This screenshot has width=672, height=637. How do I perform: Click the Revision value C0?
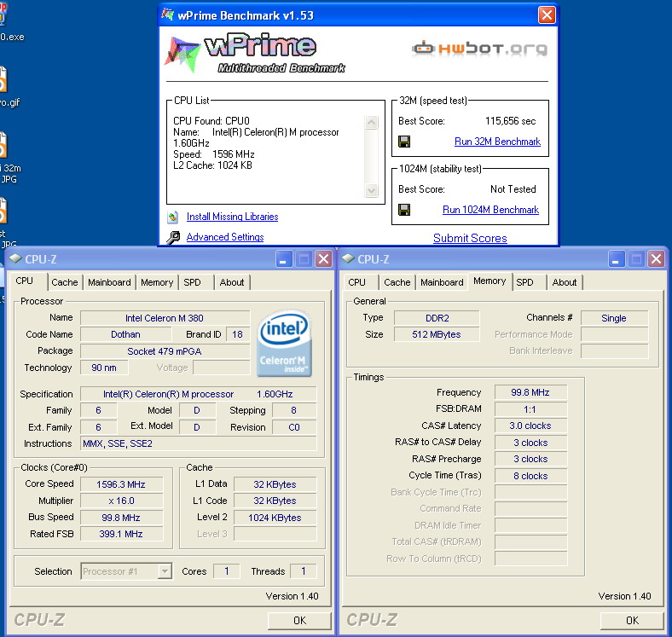click(x=294, y=427)
